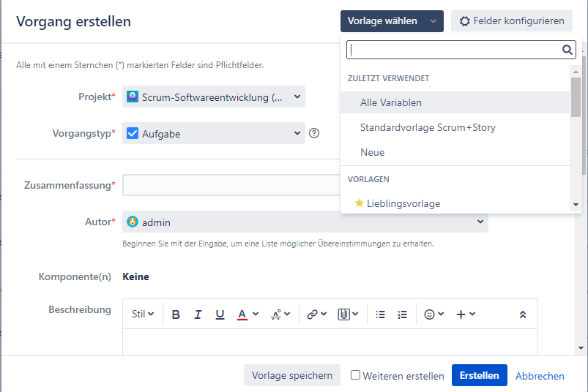The image size is (588, 392).
Task: Expand the Vorgangstyp dropdown showing Aufgabe
Action: coord(214,133)
